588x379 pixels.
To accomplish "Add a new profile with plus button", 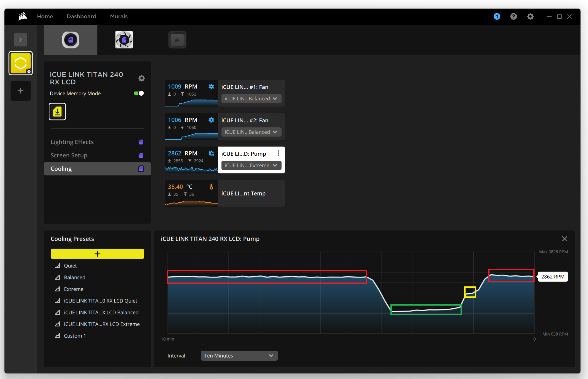I will pyautogui.click(x=21, y=91).
